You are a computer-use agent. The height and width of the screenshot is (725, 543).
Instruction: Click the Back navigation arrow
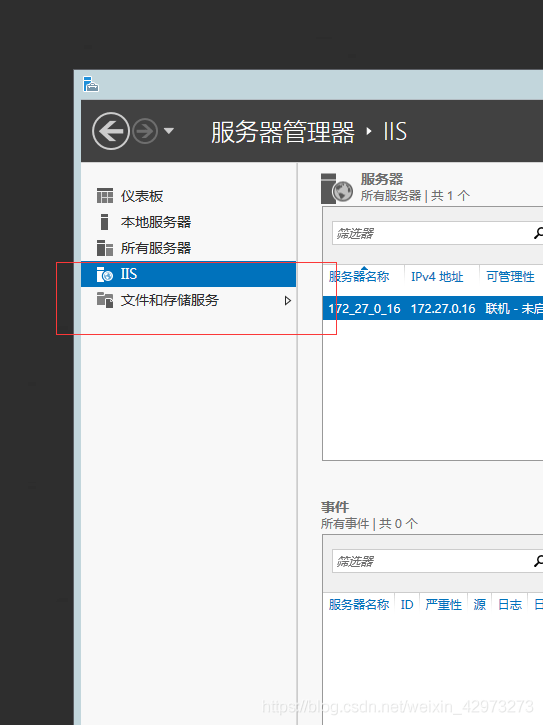coord(111,131)
